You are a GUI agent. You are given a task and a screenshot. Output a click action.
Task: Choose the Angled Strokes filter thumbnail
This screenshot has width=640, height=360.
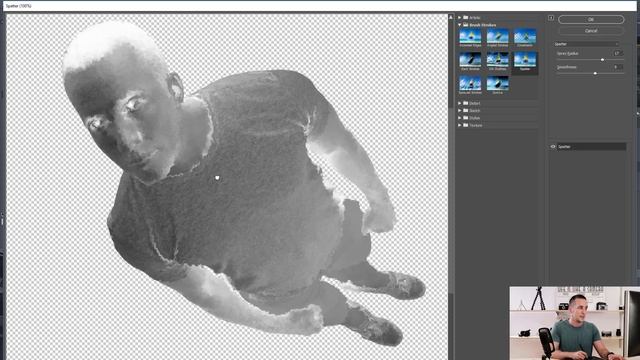click(x=498, y=37)
